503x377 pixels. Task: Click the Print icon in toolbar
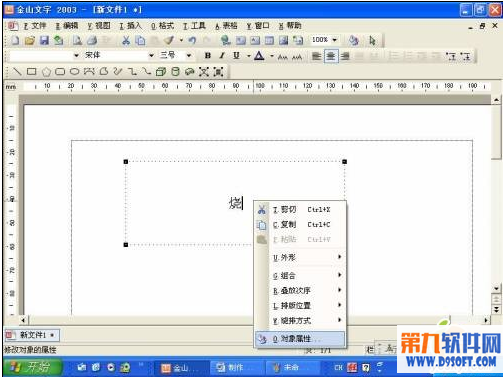click(92, 40)
